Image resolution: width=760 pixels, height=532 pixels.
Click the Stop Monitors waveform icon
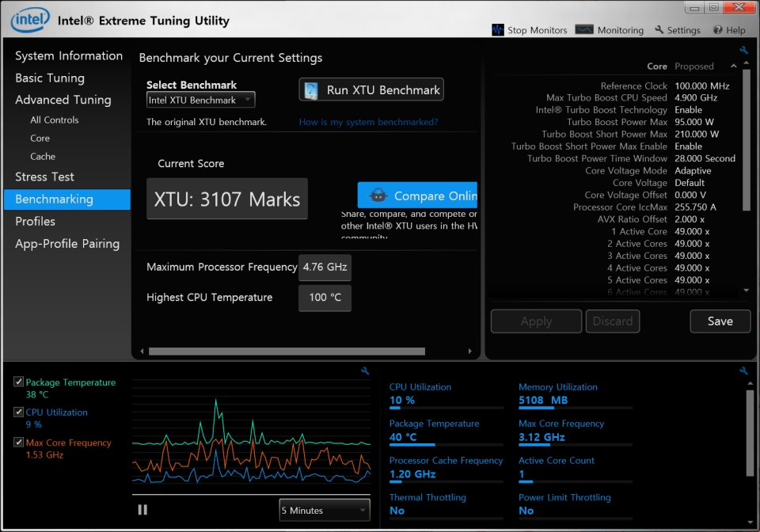[498, 30]
